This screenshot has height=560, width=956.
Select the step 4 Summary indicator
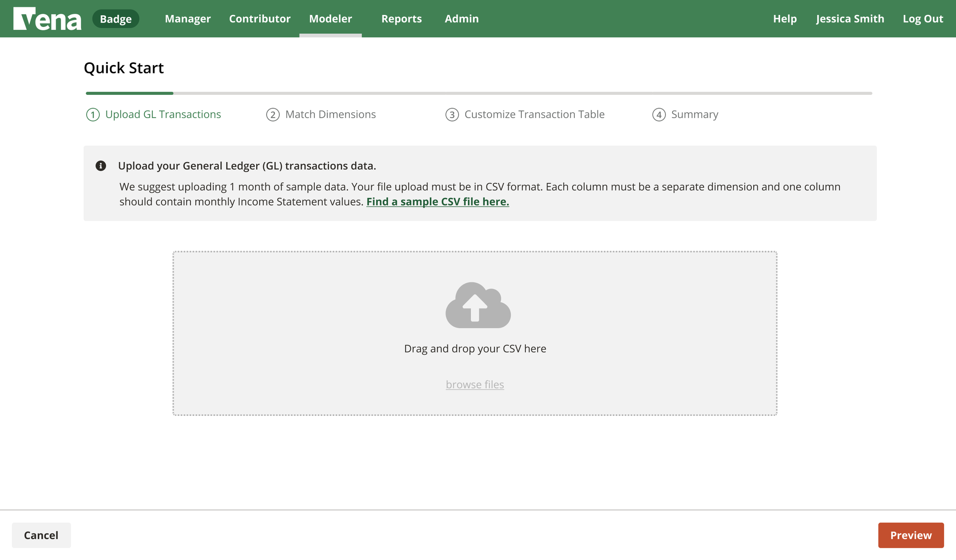click(686, 114)
